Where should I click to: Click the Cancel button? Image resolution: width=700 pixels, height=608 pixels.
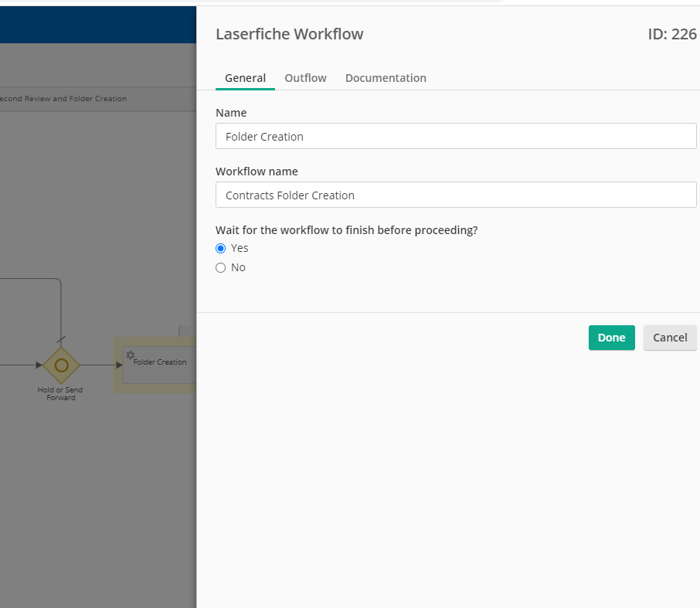(670, 338)
